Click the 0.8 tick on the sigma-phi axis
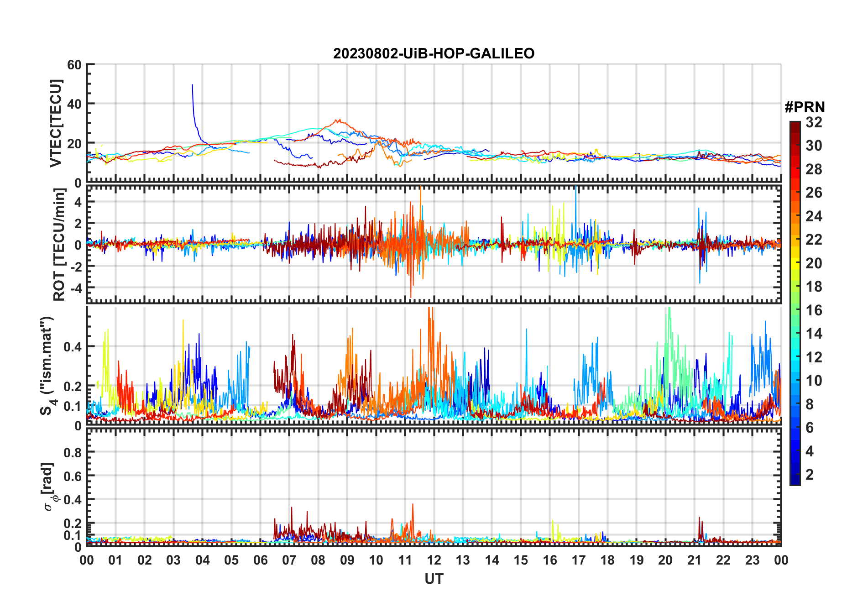868x607 pixels. point(73,452)
